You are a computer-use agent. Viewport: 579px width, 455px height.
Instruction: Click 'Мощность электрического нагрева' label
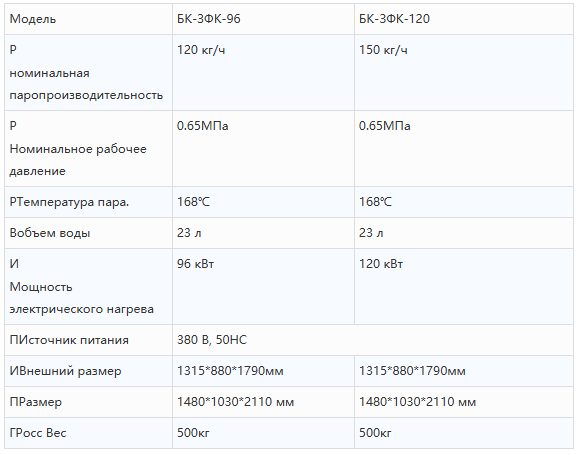pos(81,298)
